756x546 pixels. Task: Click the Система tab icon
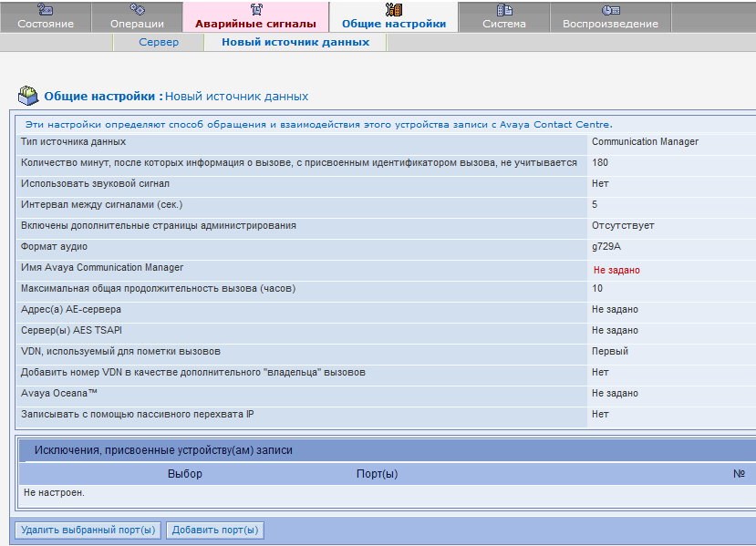(x=504, y=10)
